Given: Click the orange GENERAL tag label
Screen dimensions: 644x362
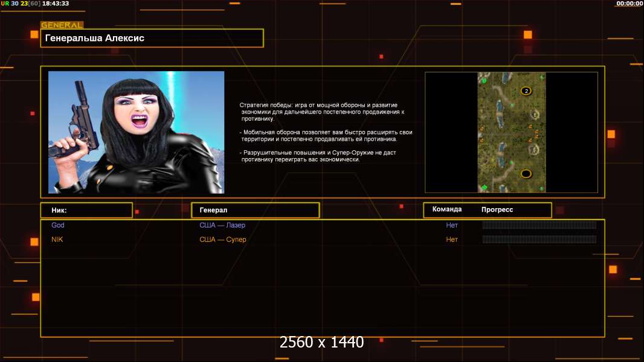Looking at the screenshot, I should 62,25.
